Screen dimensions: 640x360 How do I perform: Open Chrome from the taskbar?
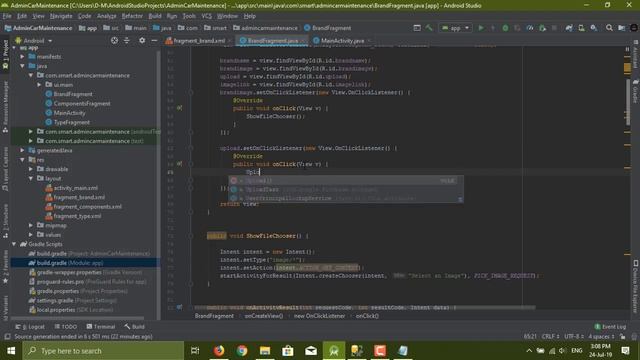242,351
